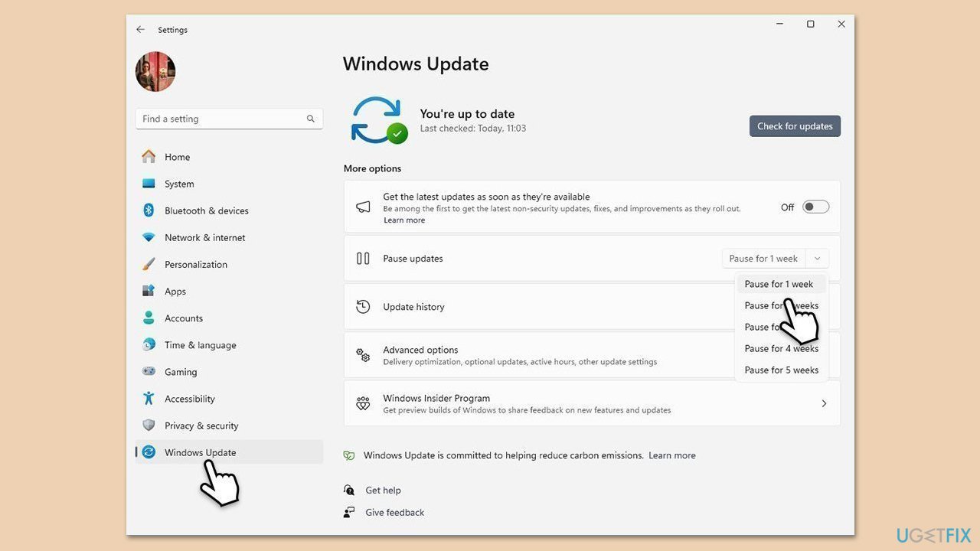The width and height of the screenshot is (980, 551).
Task: Choose Pause for 4 weeks option
Action: coord(781,348)
